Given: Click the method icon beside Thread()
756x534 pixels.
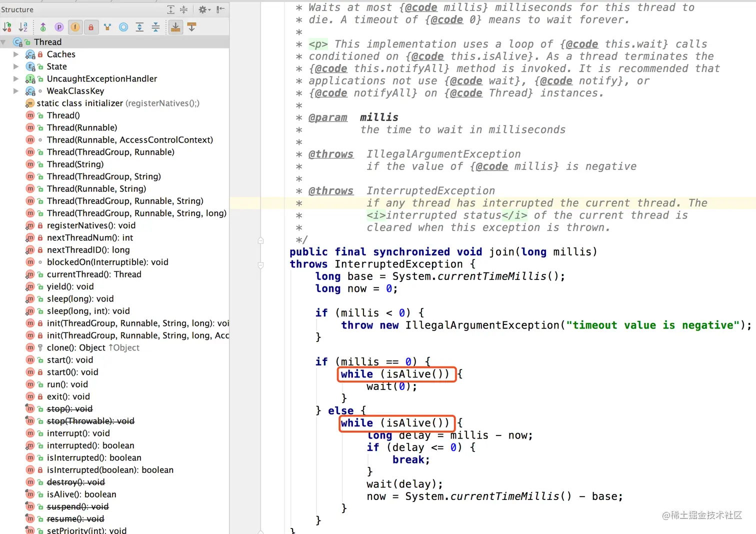Looking at the screenshot, I should pyautogui.click(x=30, y=115).
